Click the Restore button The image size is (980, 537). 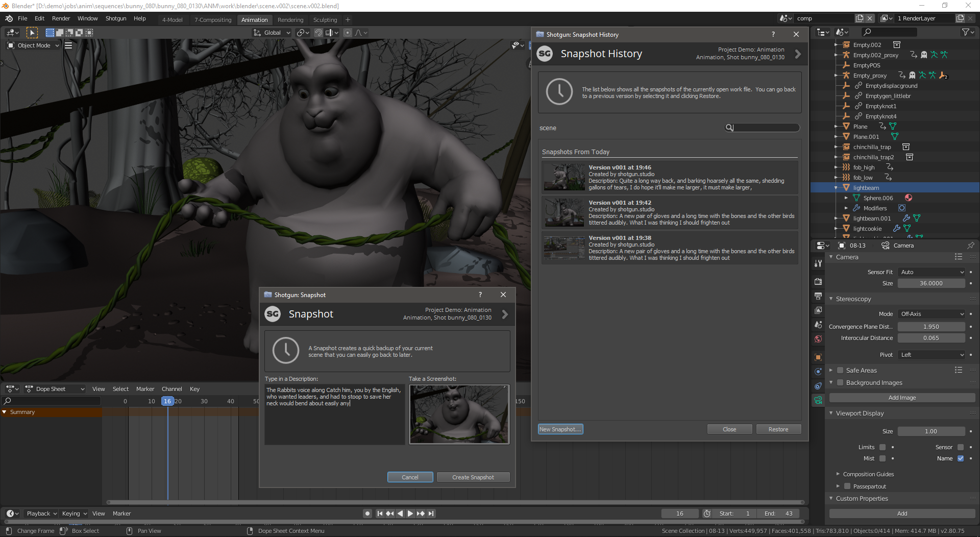click(x=778, y=429)
